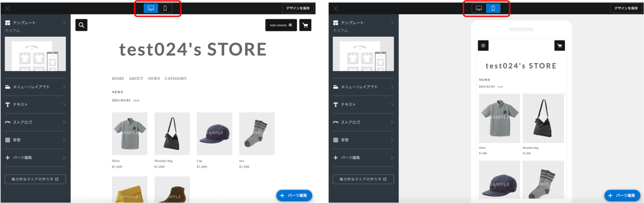Click test-stores 様 account button

[x=281, y=25]
